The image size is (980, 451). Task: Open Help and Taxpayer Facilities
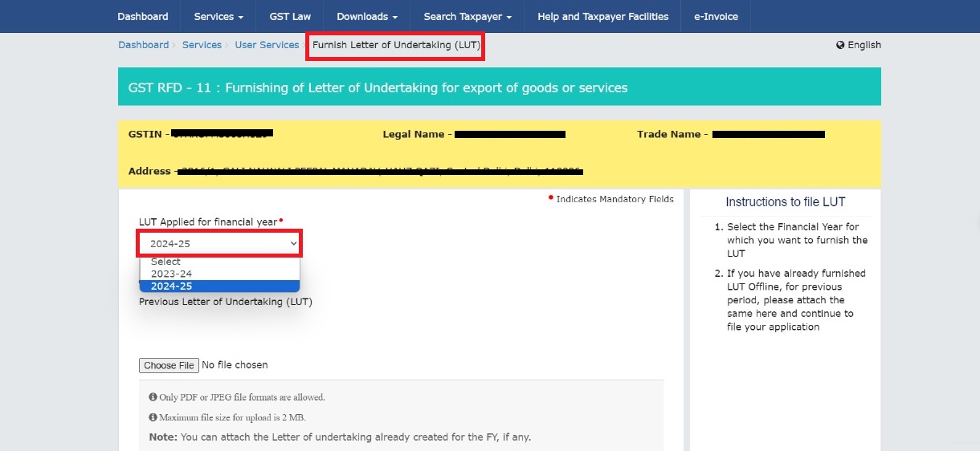point(602,16)
